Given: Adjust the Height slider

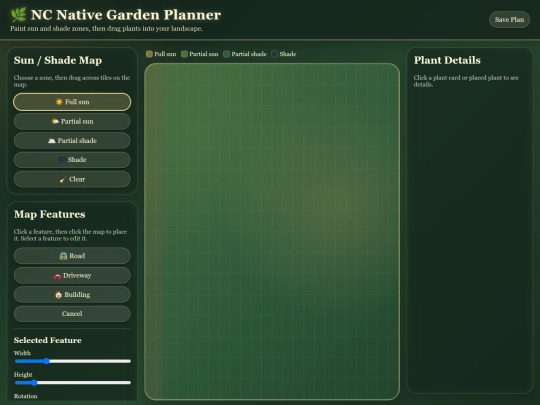Looking at the screenshot, I should coord(73,383).
